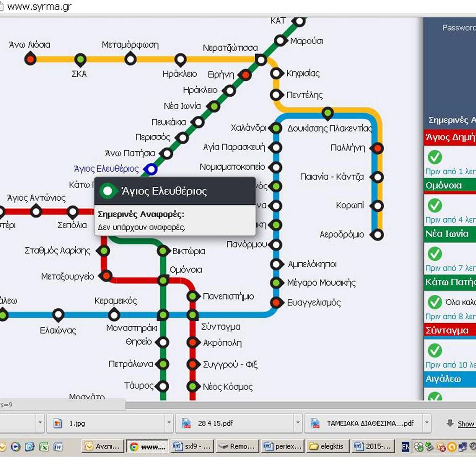Image resolution: width=476 pixels, height=476 pixels.
Task: Switch to the elegktis folder taskbar item
Action: click(327, 446)
